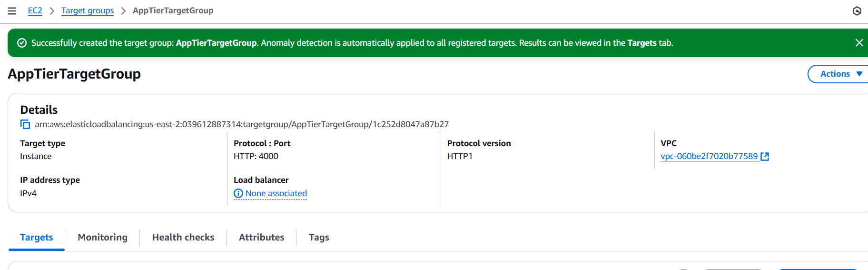Click AppTierTargetGroup in the breadcrumb trail

pos(173,10)
